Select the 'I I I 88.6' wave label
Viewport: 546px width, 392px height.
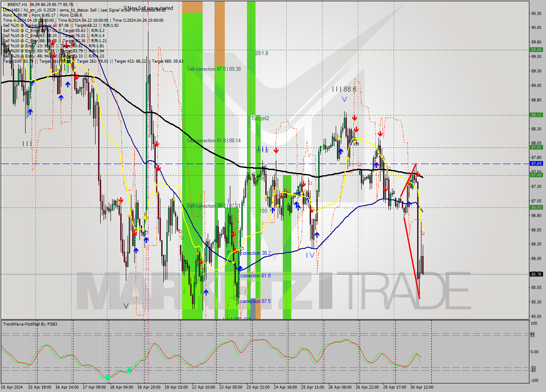tap(344, 89)
